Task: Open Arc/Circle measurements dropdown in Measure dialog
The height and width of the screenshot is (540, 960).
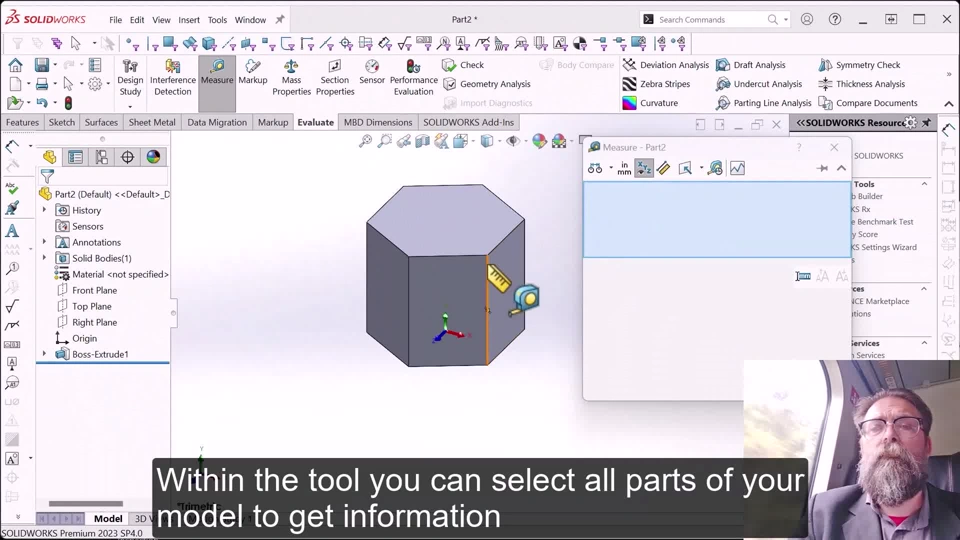Action: click(599, 168)
